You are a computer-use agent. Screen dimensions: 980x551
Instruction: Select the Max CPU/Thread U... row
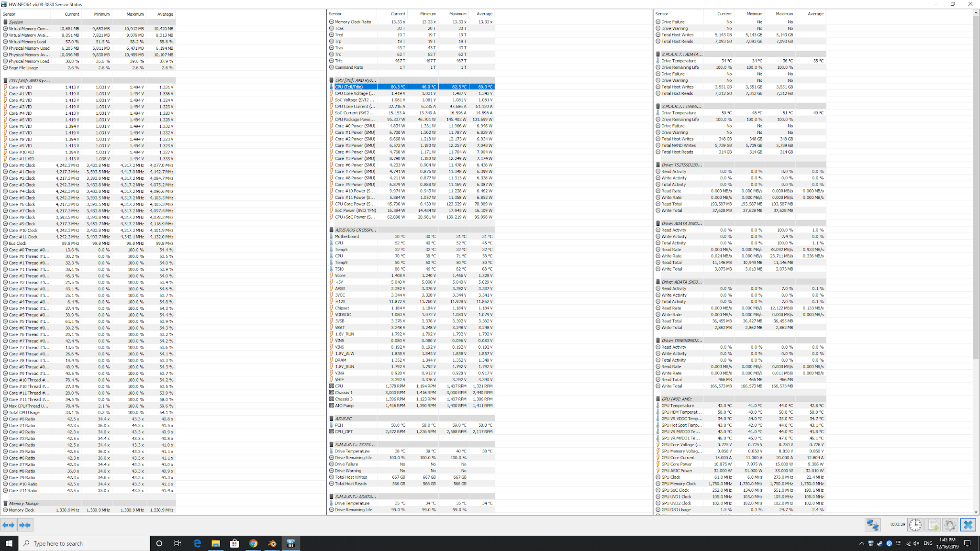[x=89, y=406]
